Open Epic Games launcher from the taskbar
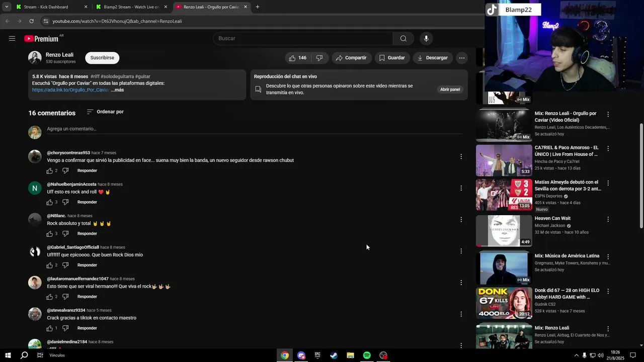This screenshot has height=362, width=644. [317, 355]
